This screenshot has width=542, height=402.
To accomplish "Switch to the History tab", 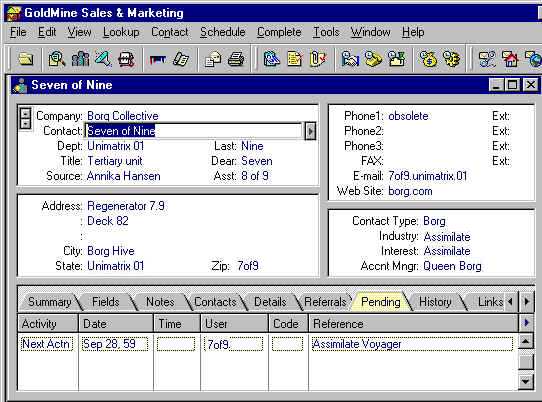I will (435, 302).
